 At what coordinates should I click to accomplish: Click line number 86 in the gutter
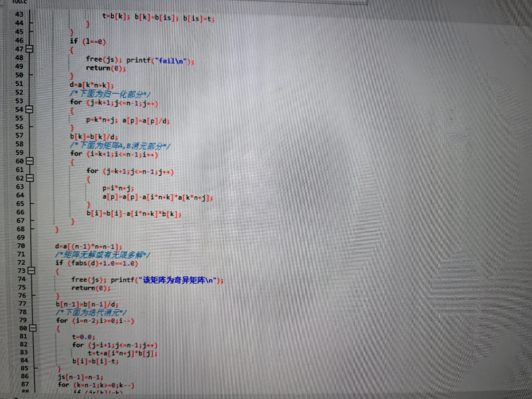pyautogui.click(x=25, y=376)
